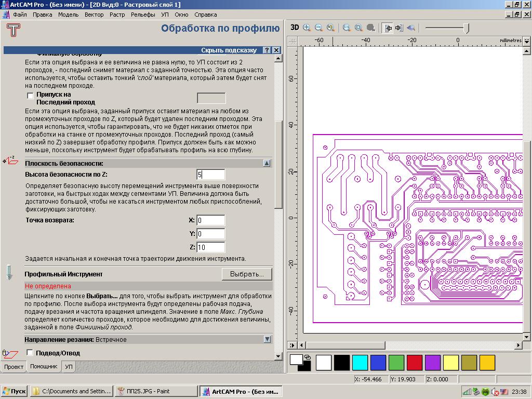Open the Рельефы menu
This screenshot has width=532, height=399.
143,15
